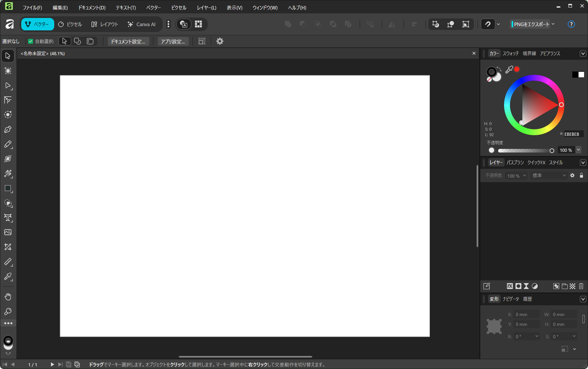The height and width of the screenshot is (369, 588).
Task: Pick the Hand pan tool
Action: (8, 297)
